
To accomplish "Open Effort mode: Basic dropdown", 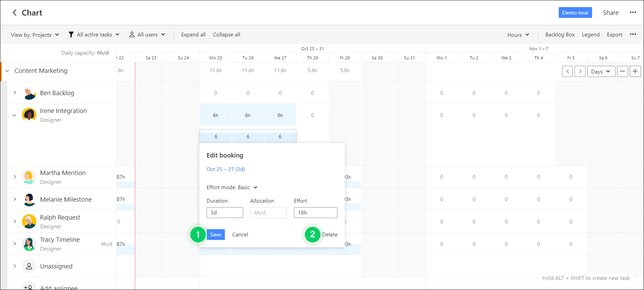I will pos(232,187).
